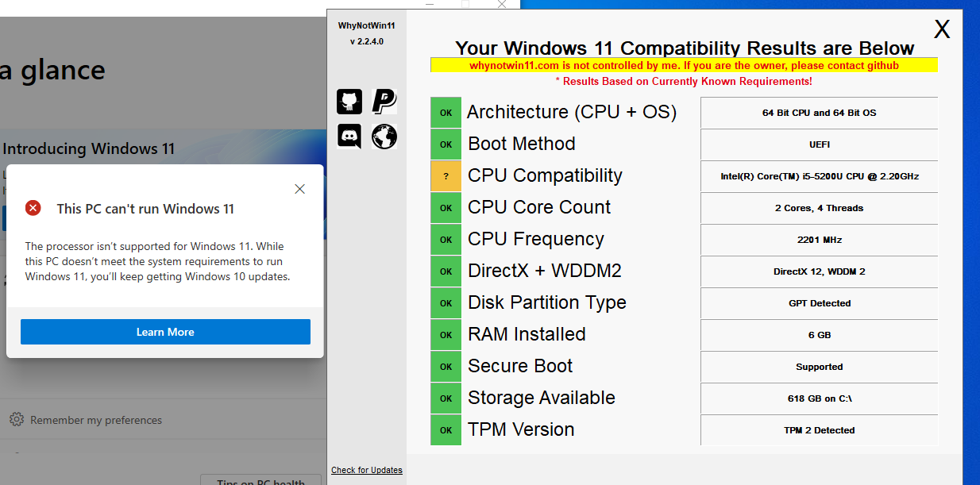Screen dimensions: 980x485
Task: Open the globe website icon
Action: pos(384,137)
